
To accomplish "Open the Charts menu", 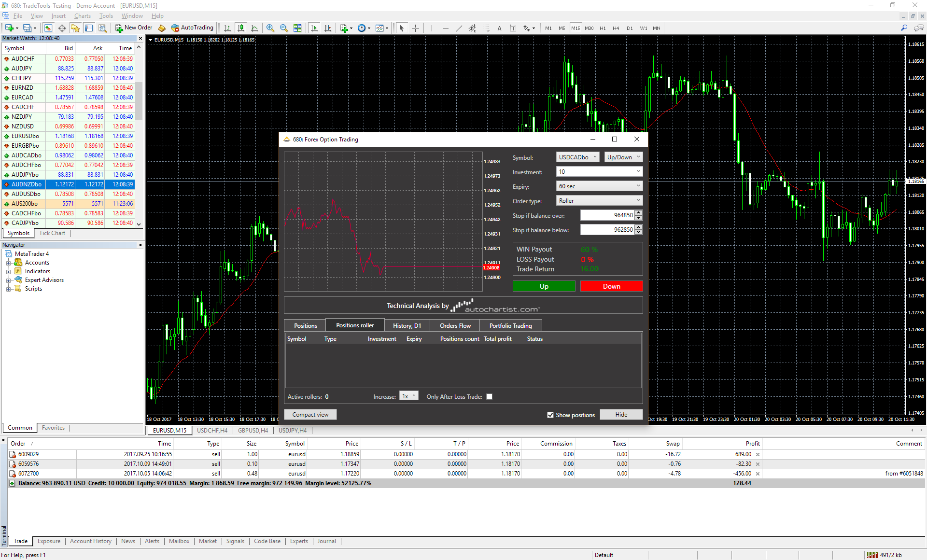I will (82, 16).
